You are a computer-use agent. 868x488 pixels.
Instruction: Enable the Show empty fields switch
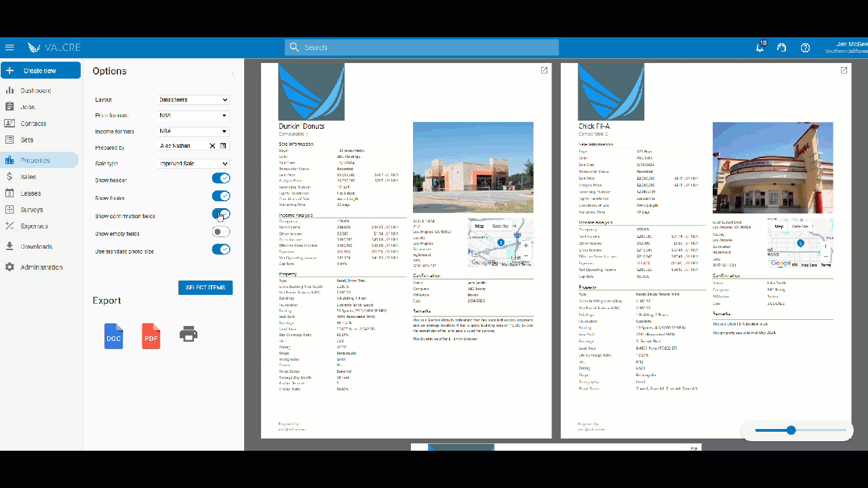click(221, 232)
